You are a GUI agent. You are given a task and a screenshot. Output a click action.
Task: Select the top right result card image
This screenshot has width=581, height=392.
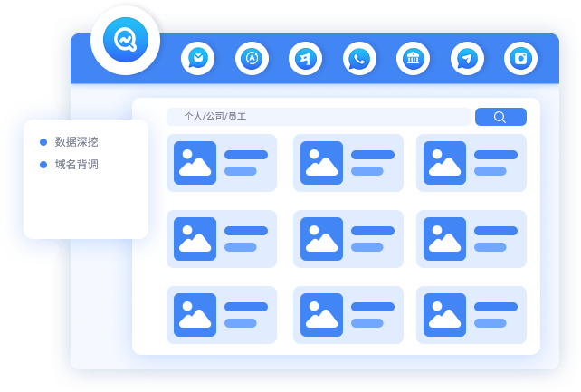444,163
